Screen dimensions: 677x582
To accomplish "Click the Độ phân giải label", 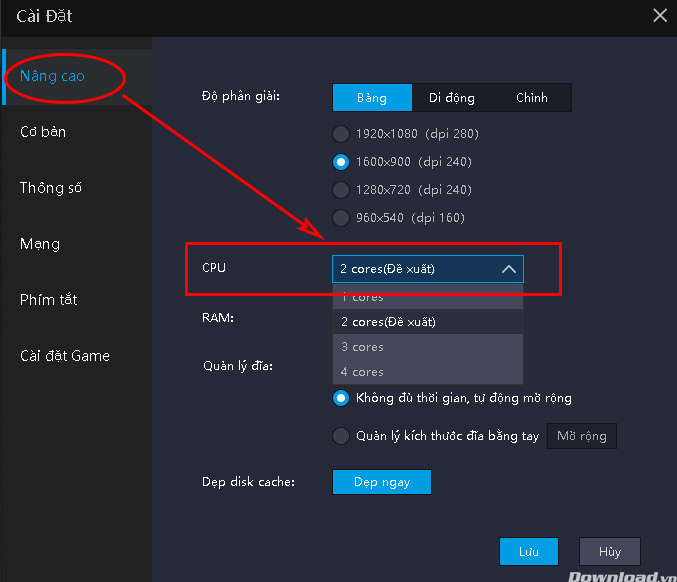I will (241, 96).
